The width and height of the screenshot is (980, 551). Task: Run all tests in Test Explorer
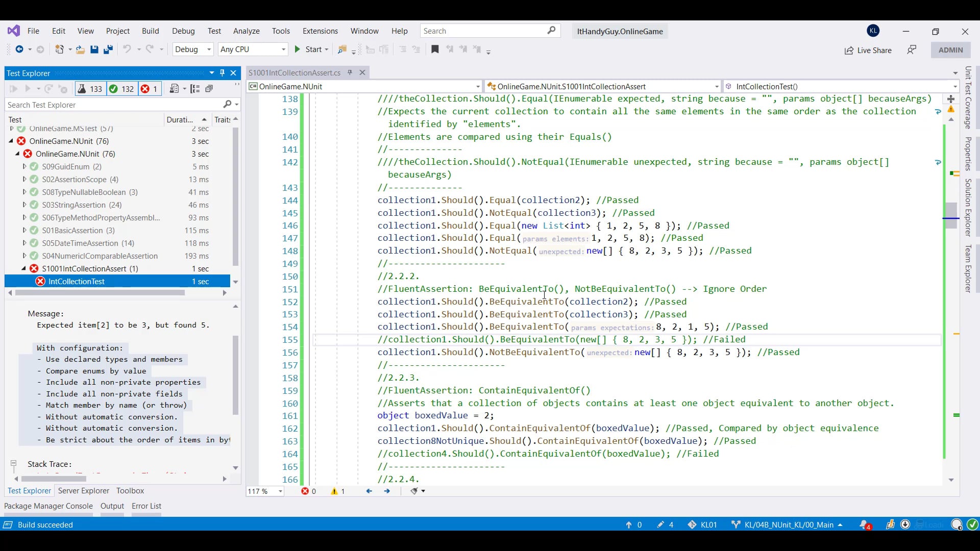coord(13,88)
